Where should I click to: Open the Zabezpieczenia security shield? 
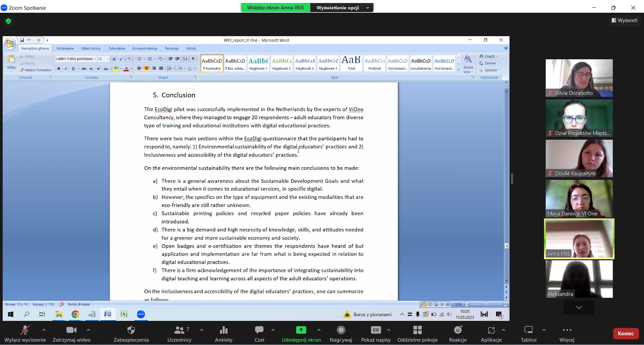pos(131,334)
